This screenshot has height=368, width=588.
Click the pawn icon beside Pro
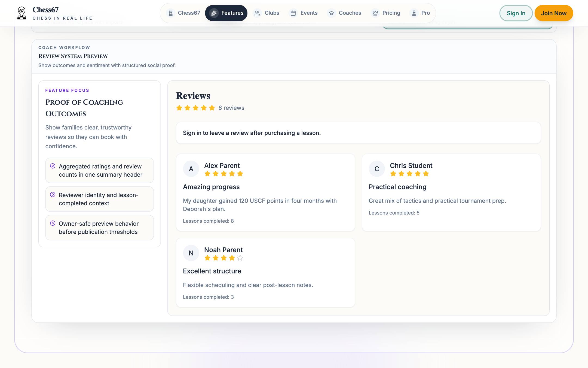click(x=414, y=13)
